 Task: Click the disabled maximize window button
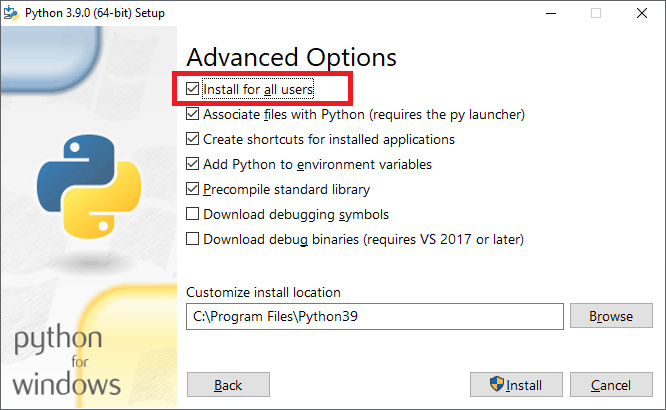596,13
